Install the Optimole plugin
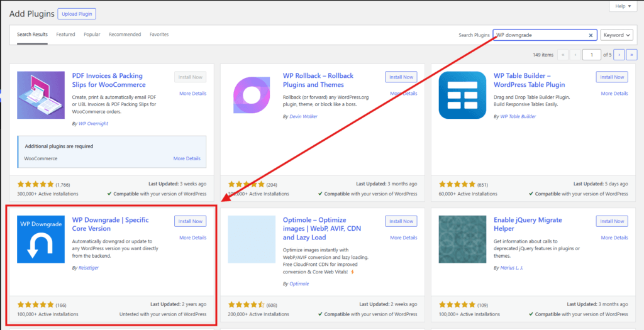This screenshot has height=330, width=644. (401, 221)
